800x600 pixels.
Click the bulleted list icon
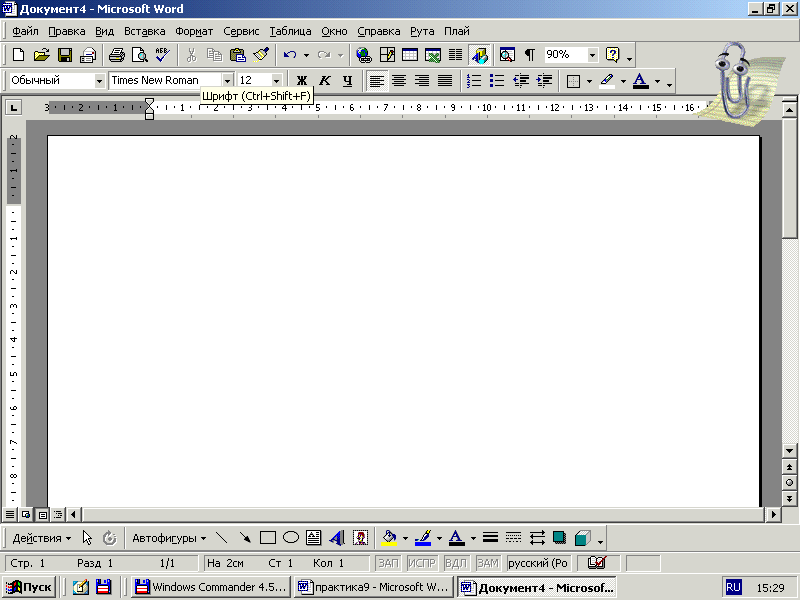click(497, 81)
